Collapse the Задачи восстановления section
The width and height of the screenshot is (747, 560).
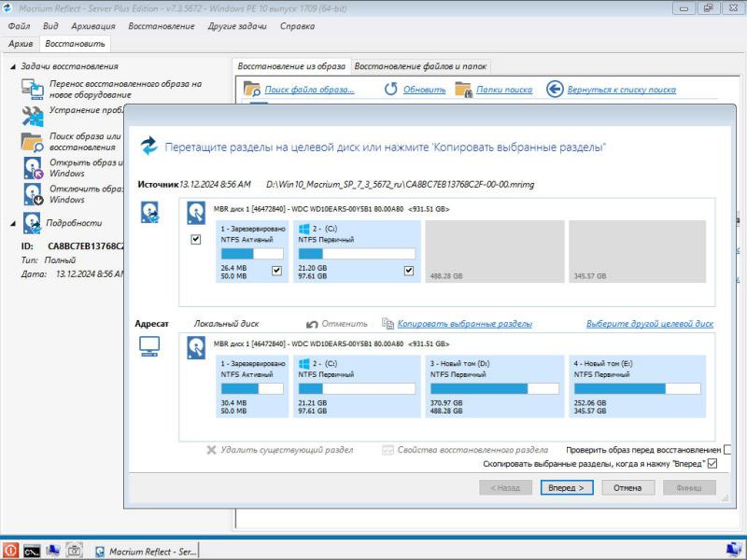[x=13, y=66]
